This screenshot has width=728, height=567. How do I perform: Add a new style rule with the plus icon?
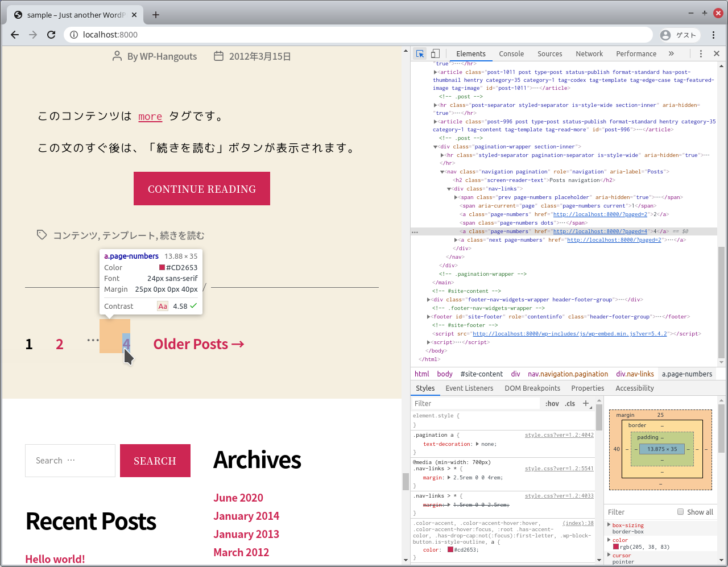click(x=586, y=403)
